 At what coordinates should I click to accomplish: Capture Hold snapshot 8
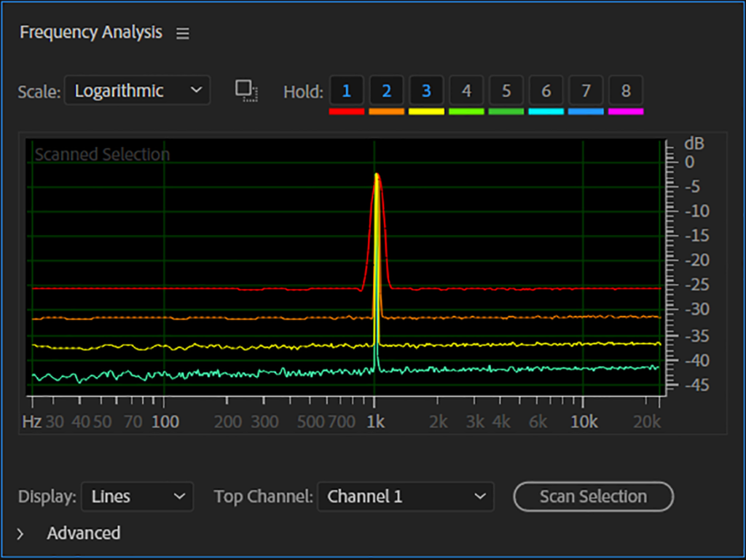tap(626, 90)
